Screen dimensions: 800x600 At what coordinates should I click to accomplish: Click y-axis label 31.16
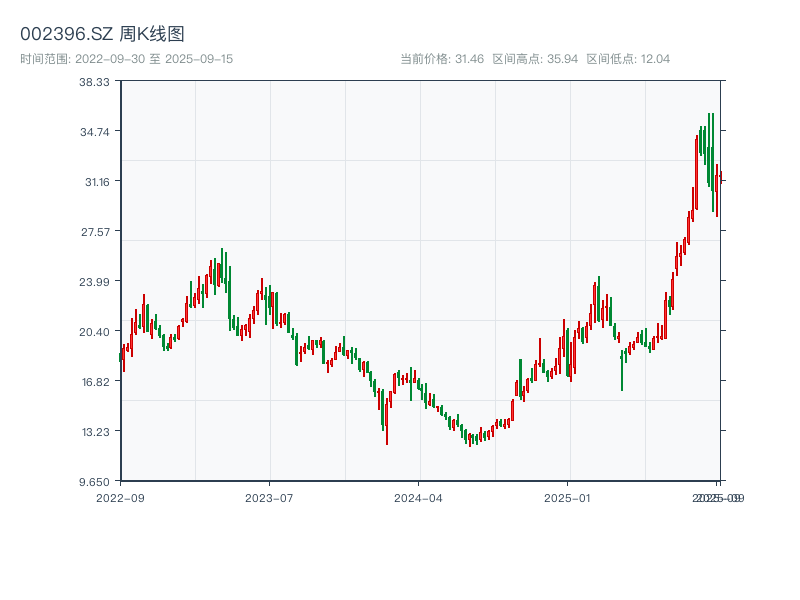pos(97,182)
